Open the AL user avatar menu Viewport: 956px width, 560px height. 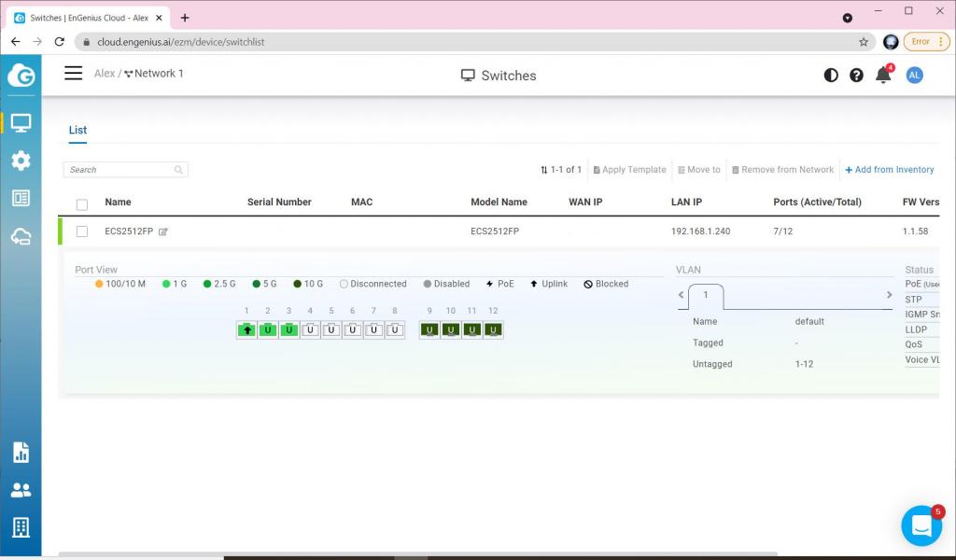pos(914,75)
